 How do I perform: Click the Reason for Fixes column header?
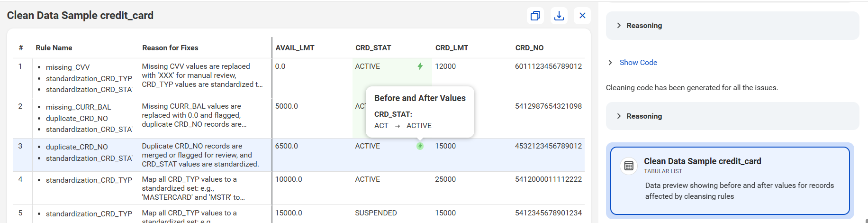(170, 48)
